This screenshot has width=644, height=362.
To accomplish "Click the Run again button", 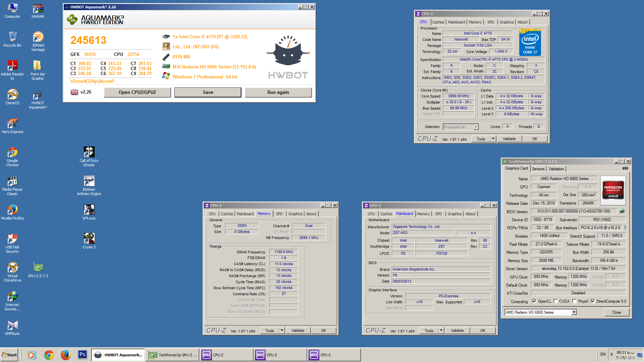I will (278, 92).
